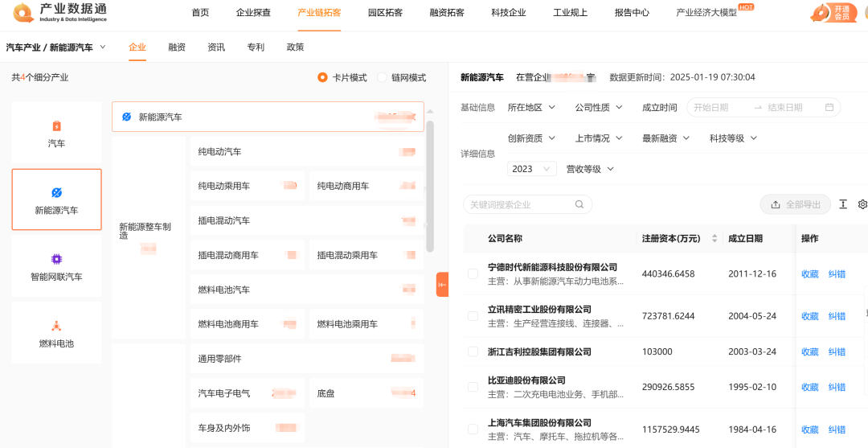
Task: Expand the 科技等级 filter
Action: pyautogui.click(x=734, y=138)
